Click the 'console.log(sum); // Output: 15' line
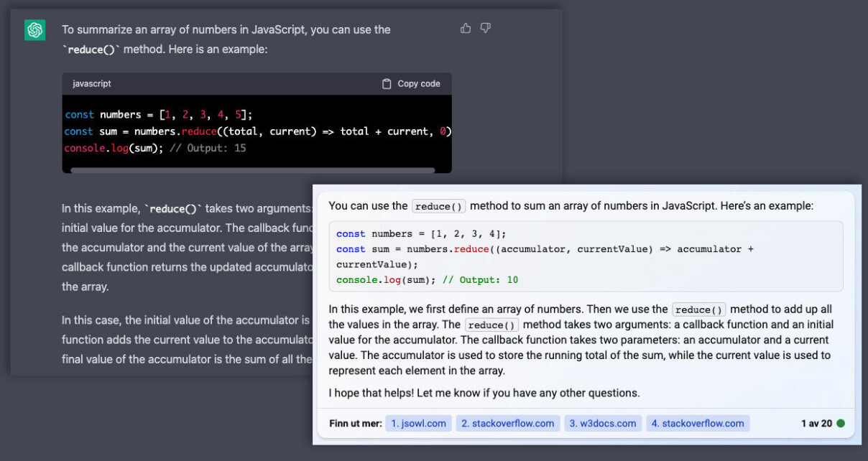The image size is (868, 461). [x=155, y=148]
